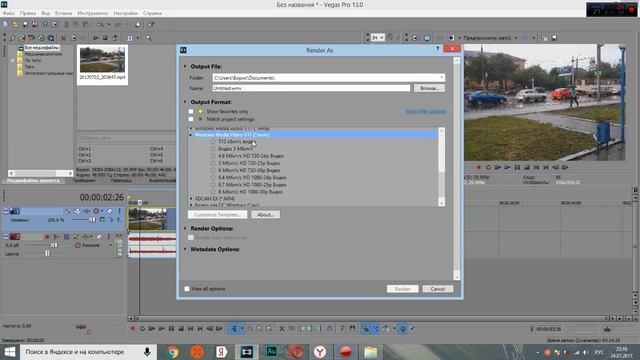This screenshot has height=360, width=640.
Task: Open Folder path dropdown
Action: 441,78
